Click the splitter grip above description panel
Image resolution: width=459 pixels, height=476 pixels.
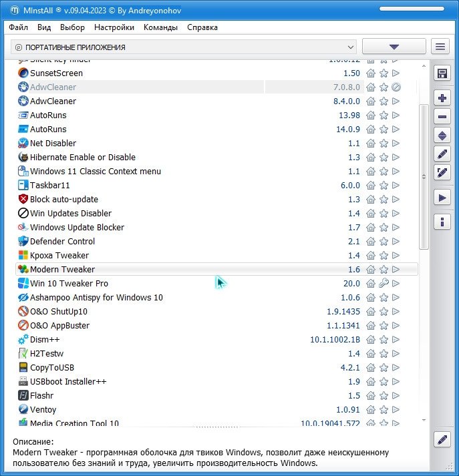217,427
